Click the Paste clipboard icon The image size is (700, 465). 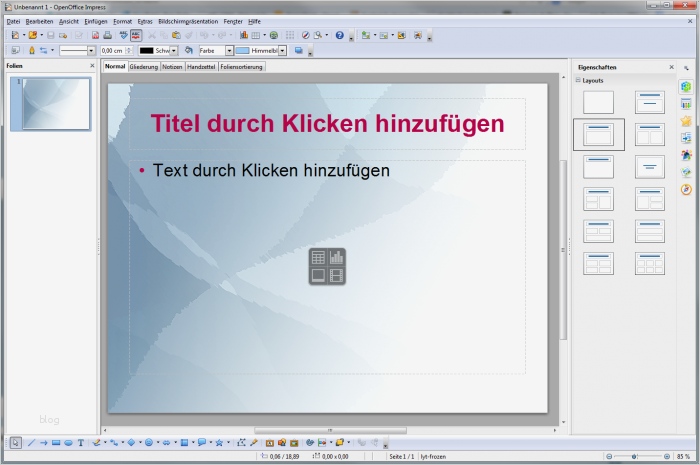click(x=176, y=35)
